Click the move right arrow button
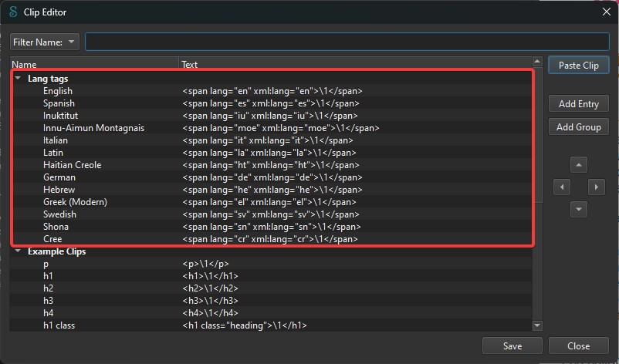Viewport: 619px width, 364px height. coord(596,187)
